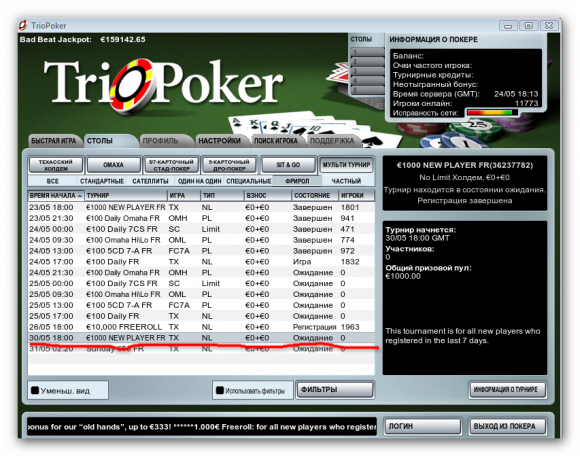
Task: Select the 25/05 13:00 €100 5CD 7-A FR row
Action: [x=201, y=305]
